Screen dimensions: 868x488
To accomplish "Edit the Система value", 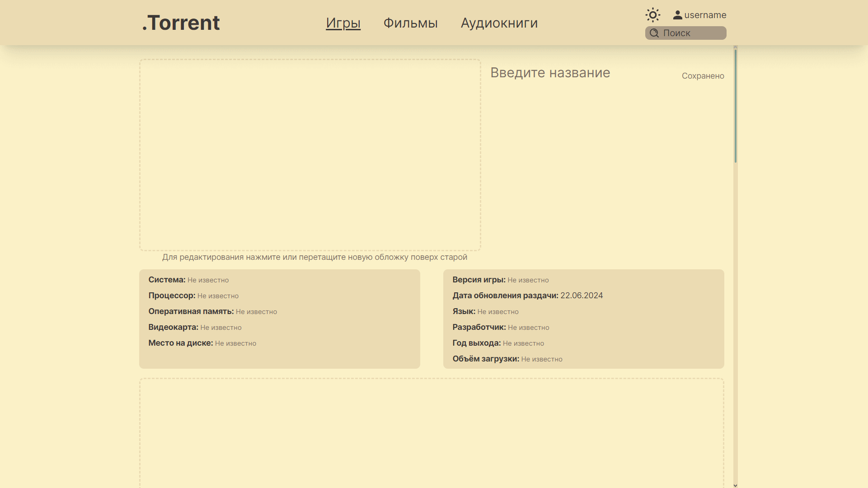I will [208, 280].
